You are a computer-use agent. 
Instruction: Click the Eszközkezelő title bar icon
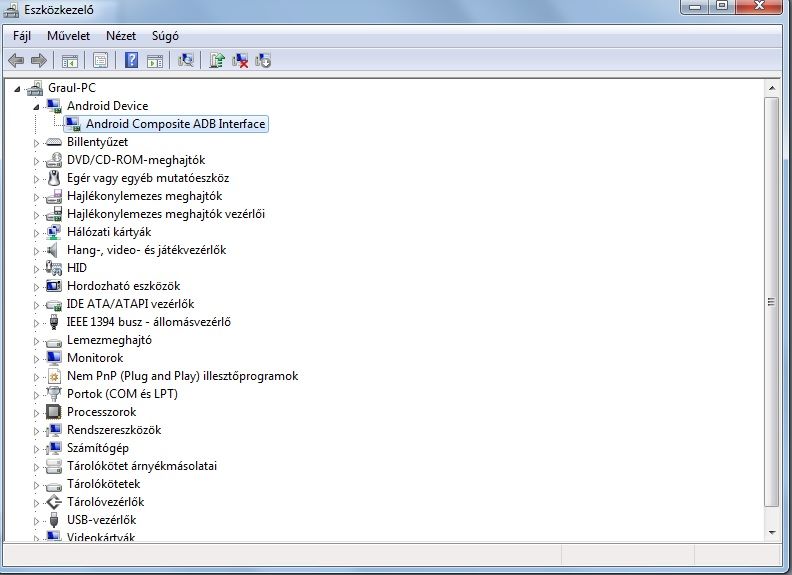tap(11, 10)
